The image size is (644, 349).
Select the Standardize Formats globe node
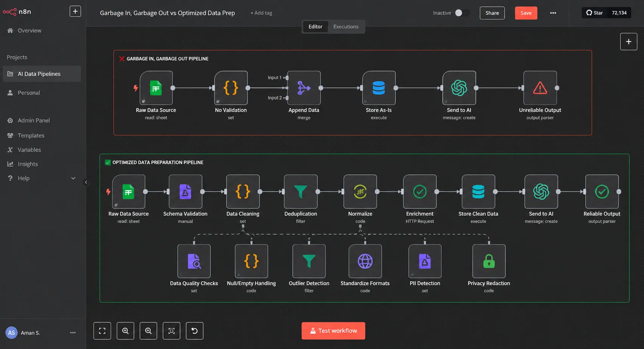point(365,261)
